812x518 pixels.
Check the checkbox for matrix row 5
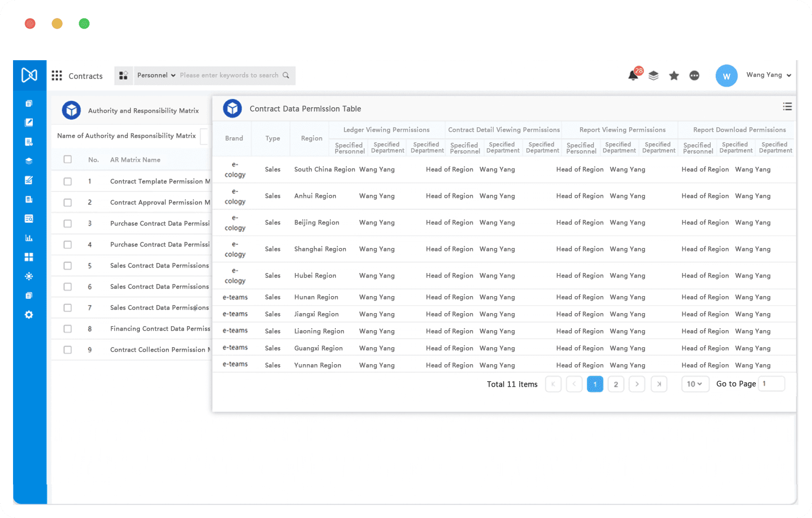[68, 266]
